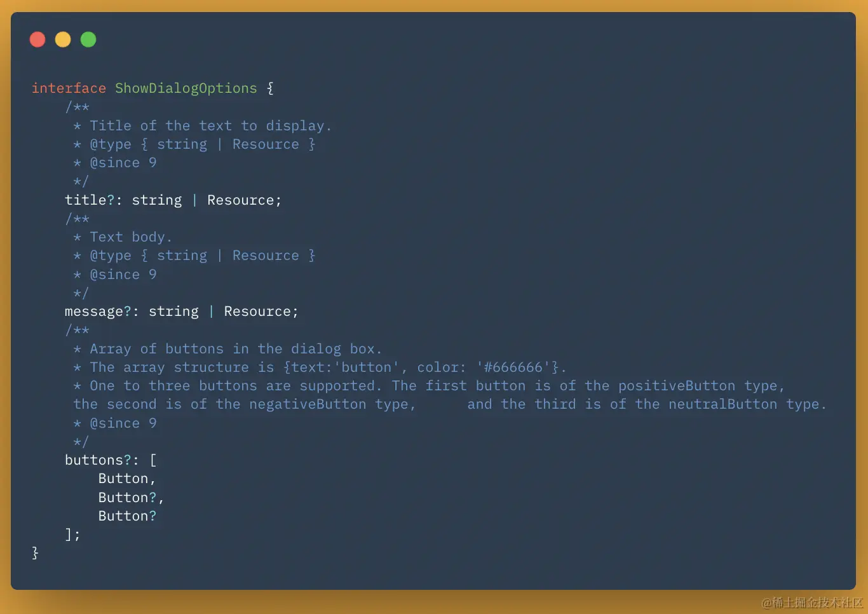The width and height of the screenshot is (868, 614).
Task: Click the 'Array of buttons in the dialog box.' comment
Action: coord(235,349)
